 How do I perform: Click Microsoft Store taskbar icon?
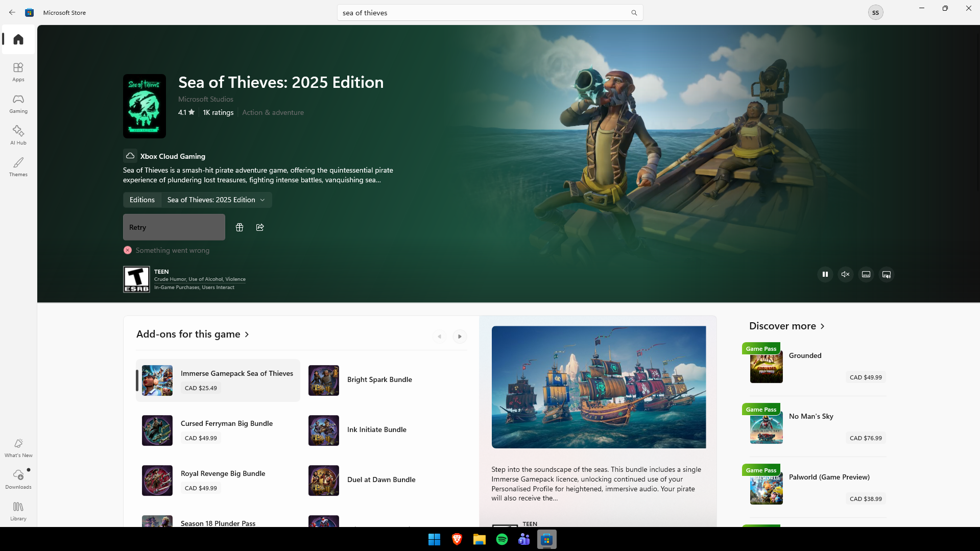547,539
